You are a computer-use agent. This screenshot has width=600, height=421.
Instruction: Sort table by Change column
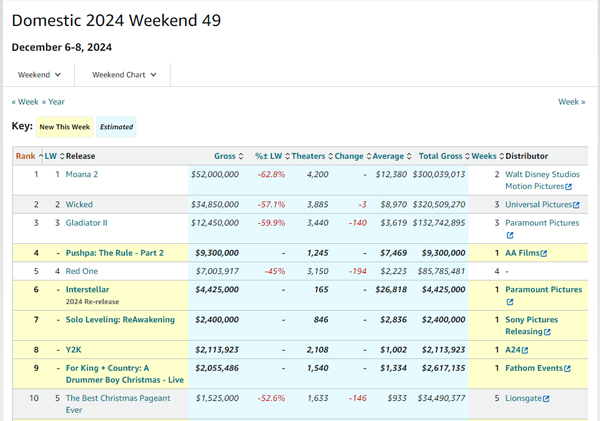[x=352, y=156]
